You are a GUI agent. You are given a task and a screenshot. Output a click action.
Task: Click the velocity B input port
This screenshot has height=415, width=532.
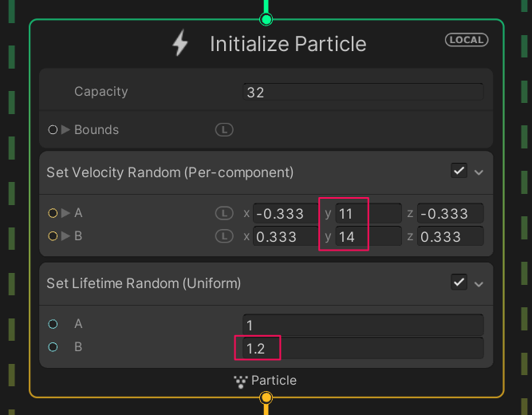point(53,236)
